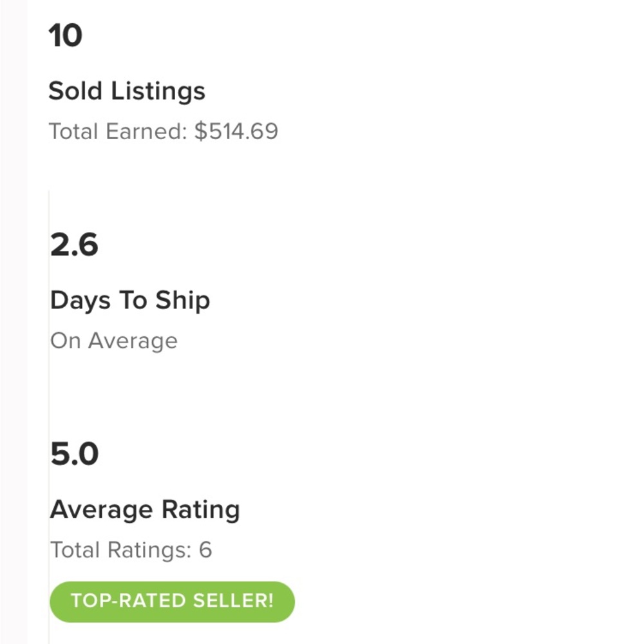Screen dimensions: 644x644
Task: Click the word Days in heading
Action: coord(80,301)
